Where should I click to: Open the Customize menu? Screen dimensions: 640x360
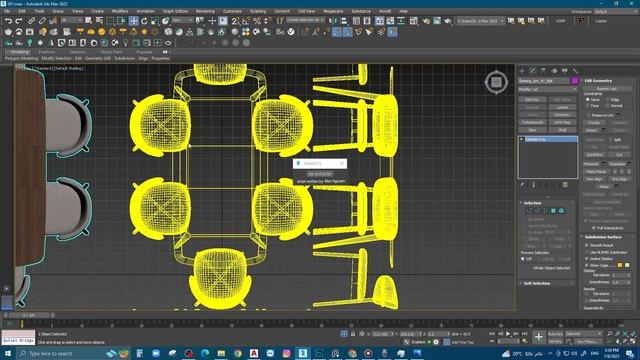[232, 11]
